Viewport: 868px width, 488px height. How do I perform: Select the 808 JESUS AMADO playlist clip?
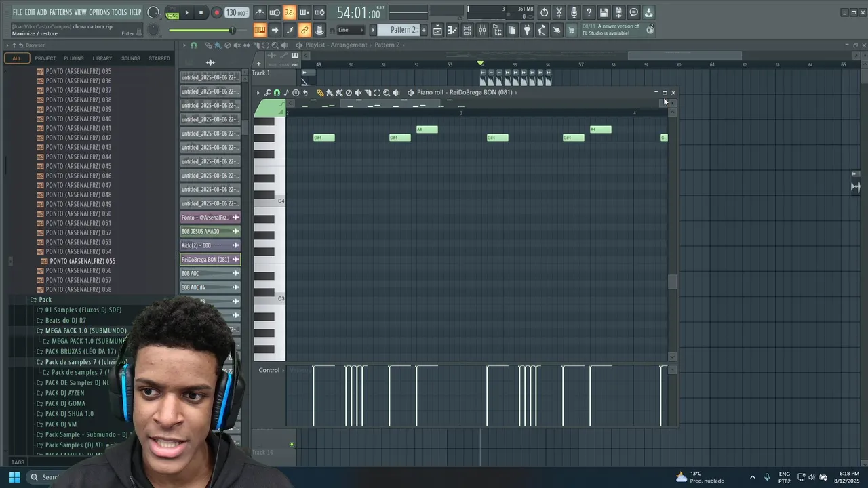pyautogui.click(x=210, y=232)
